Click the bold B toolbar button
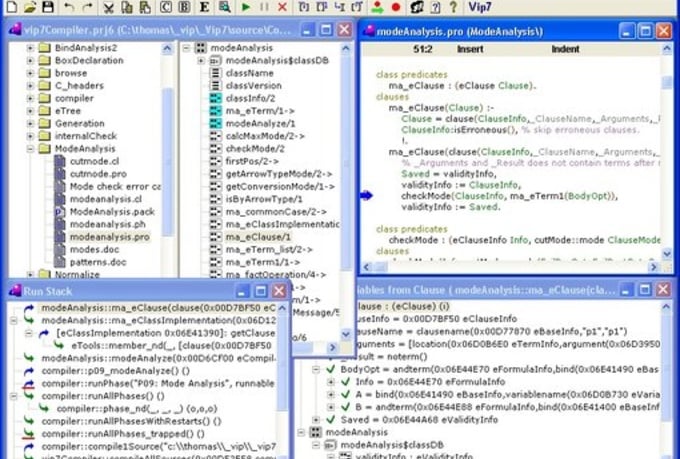This screenshot has width=680, height=459. coord(184,7)
